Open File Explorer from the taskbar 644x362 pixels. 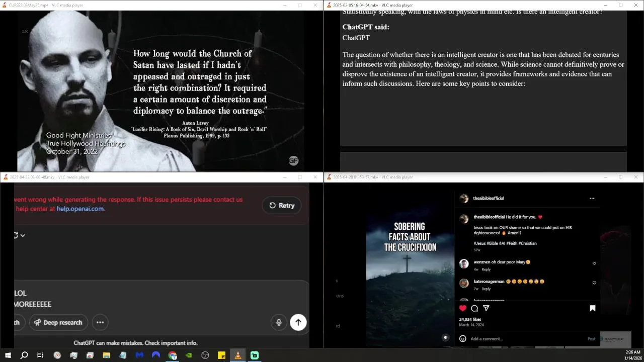pos(107,355)
